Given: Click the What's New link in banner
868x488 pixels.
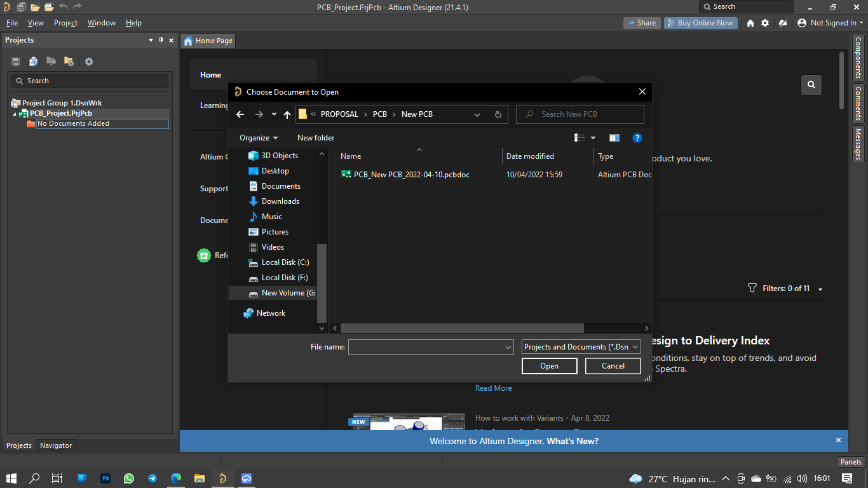Looking at the screenshot, I should (x=573, y=441).
